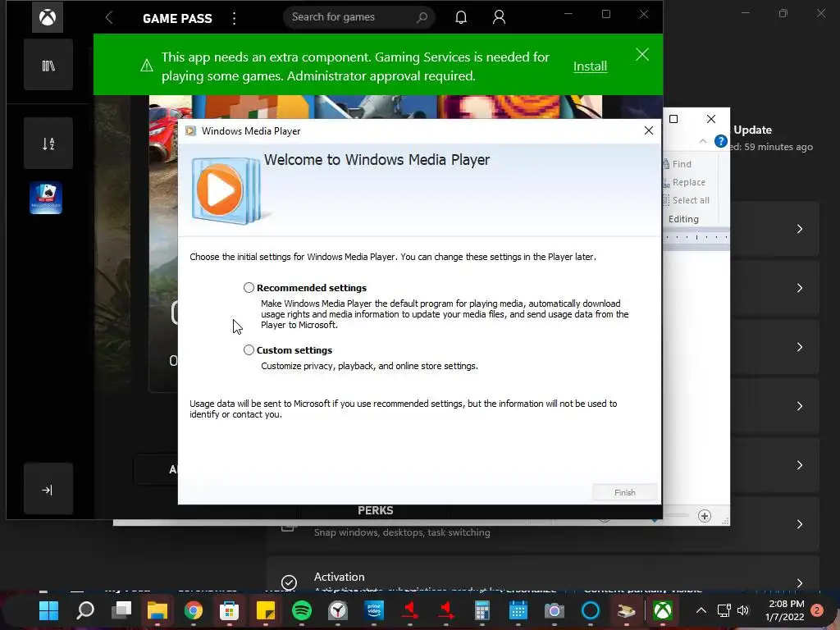Dismiss the green Gaming Services banner

[x=641, y=55]
